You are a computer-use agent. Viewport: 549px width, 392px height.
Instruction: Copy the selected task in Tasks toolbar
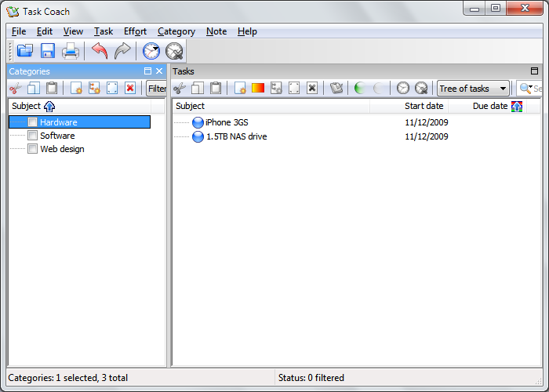pyautogui.click(x=198, y=88)
